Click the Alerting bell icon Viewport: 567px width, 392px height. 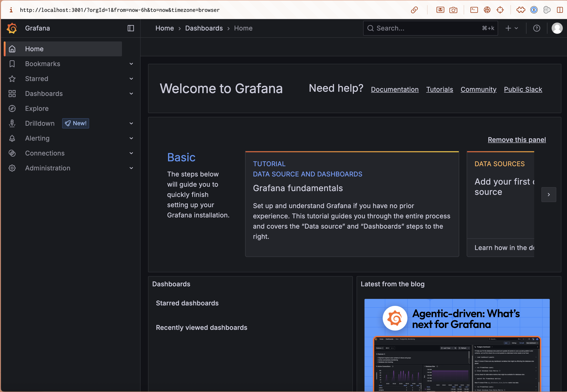tap(12, 138)
